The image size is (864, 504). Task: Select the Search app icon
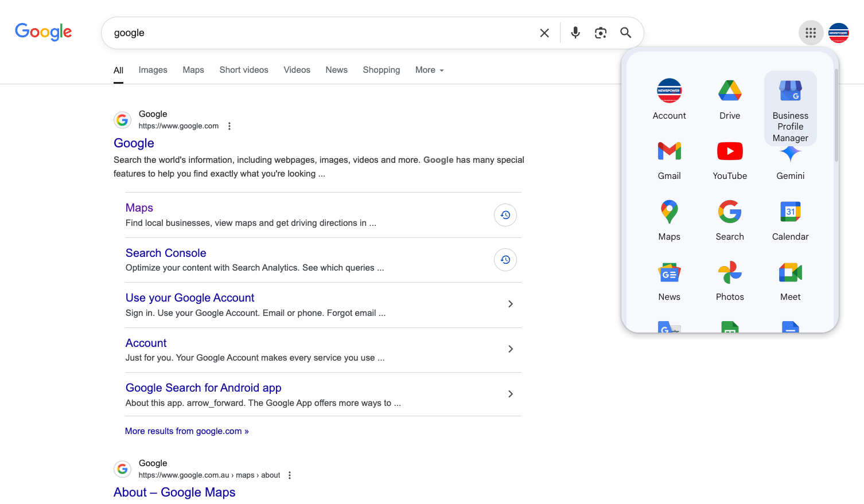730,221
